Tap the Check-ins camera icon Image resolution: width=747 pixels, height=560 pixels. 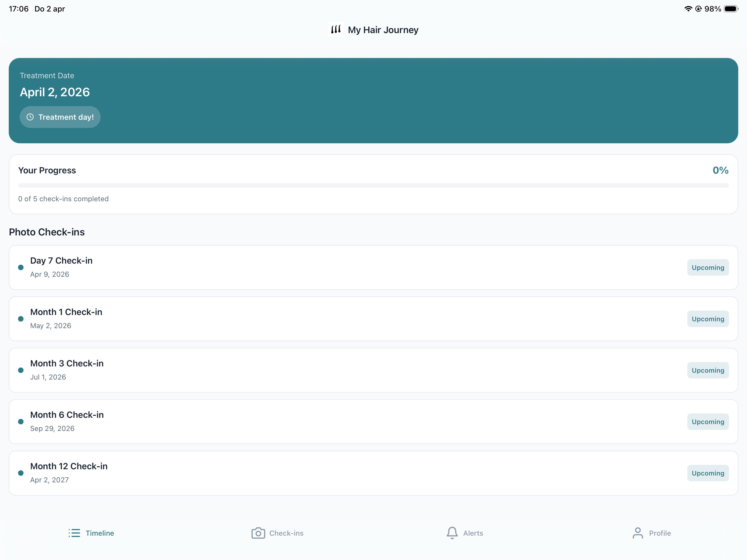pyautogui.click(x=258, y=533)
